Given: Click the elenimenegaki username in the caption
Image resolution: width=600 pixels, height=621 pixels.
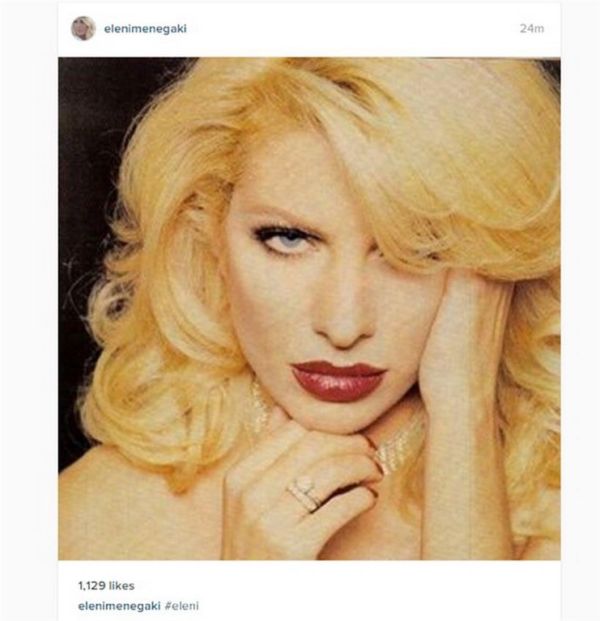Looking at the screenshot, I should tap(119, 606).
